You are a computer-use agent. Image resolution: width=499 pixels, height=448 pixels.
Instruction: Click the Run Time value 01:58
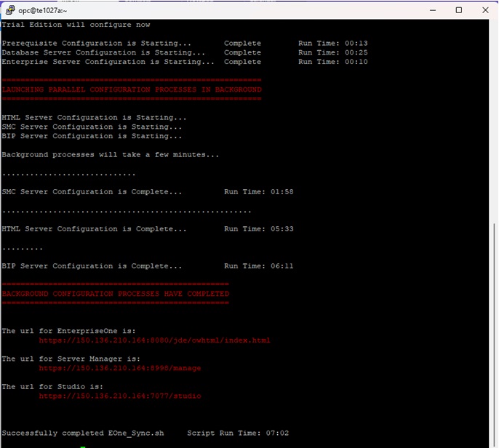pos(282,192)
